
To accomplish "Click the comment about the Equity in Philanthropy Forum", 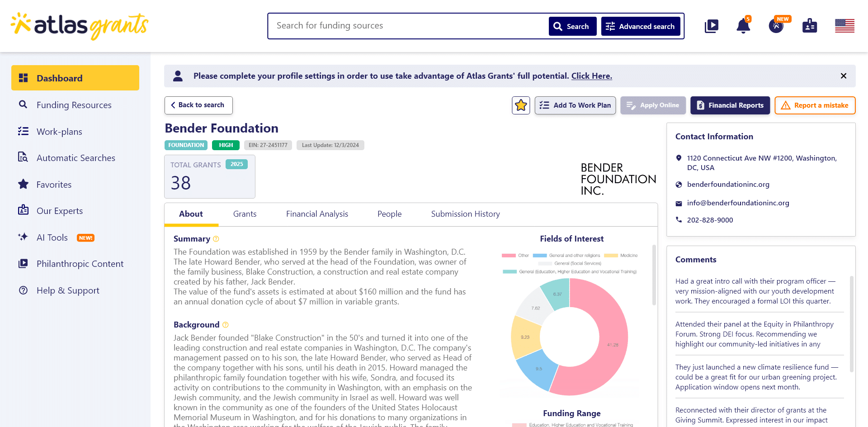I will (755, 334).
